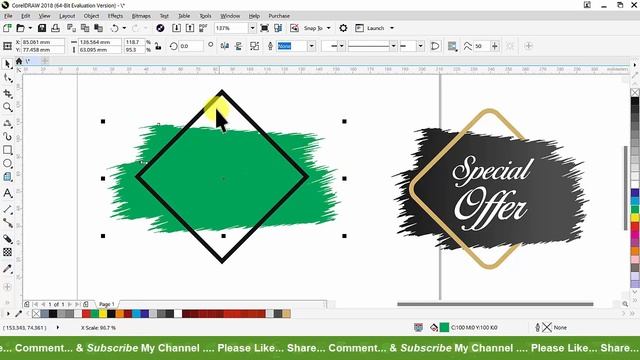Image resolution: width=640 pixels, height=360 pixels.
Task: Click the Publish to PDF icon
Action: tap(203, 28)
